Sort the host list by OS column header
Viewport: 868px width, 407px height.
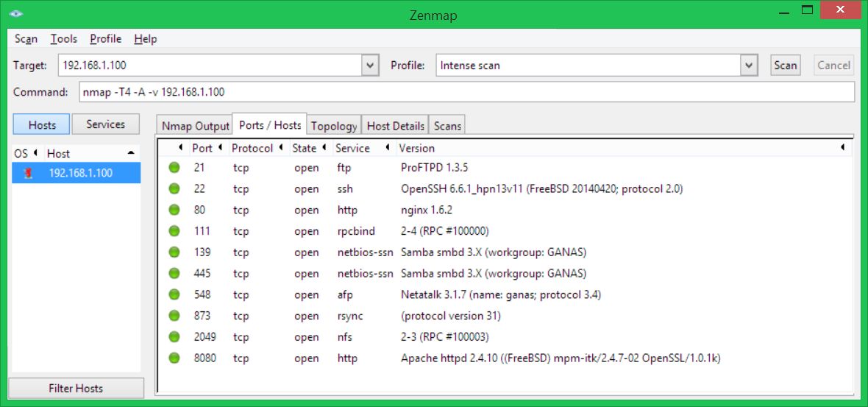point(27,153)
